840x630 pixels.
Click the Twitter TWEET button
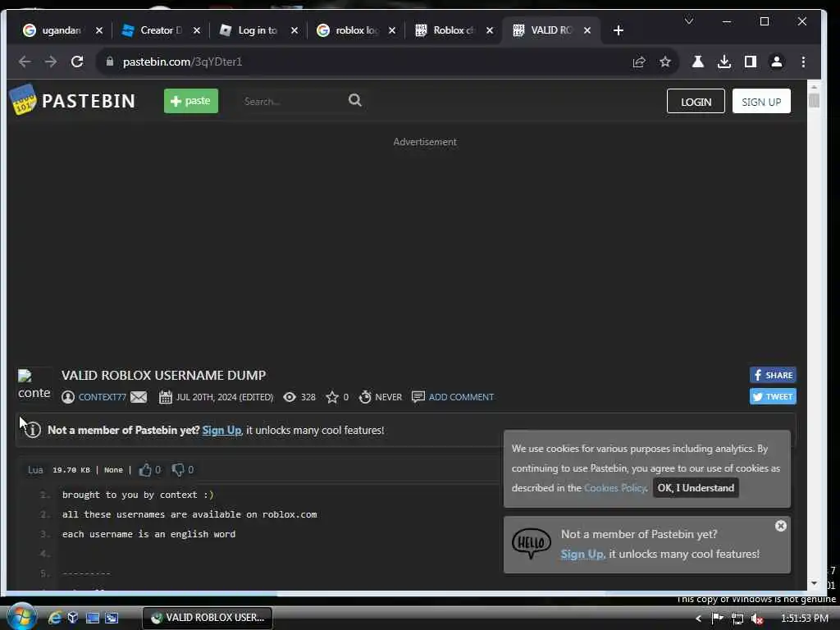point(773,396)
